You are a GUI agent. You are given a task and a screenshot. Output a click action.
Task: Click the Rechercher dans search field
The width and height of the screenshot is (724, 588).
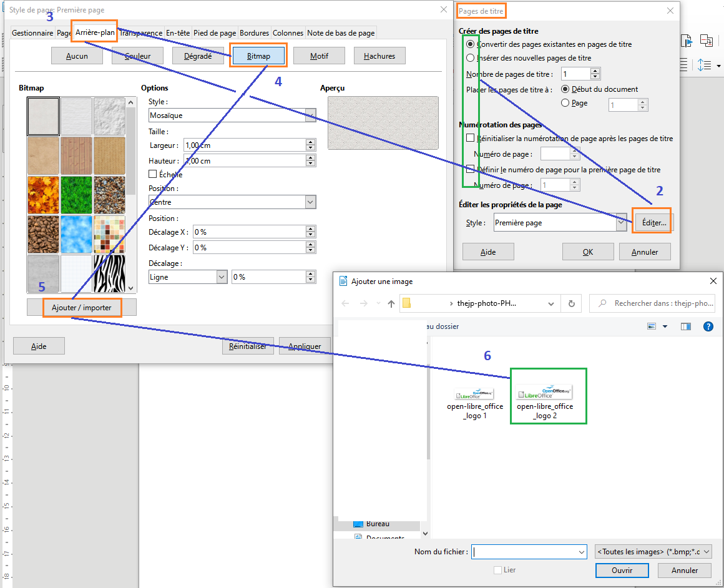[x=652, y=303]
